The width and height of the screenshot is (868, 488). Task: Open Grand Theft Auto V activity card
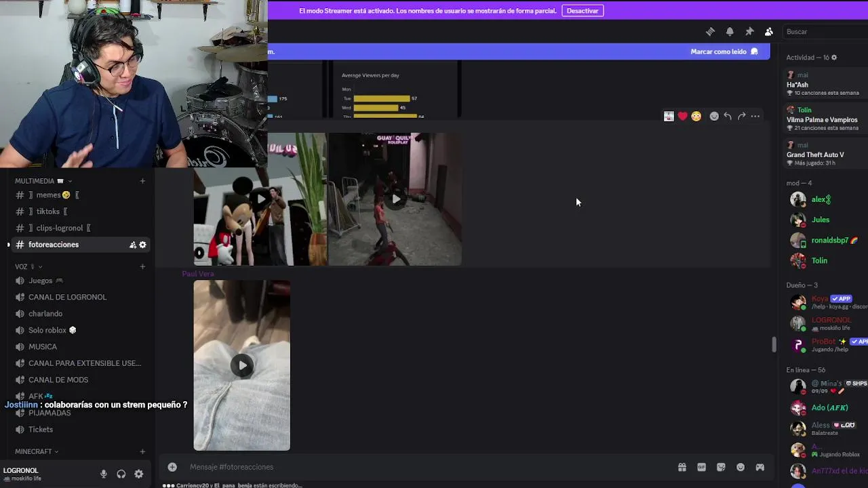[825, 155]
